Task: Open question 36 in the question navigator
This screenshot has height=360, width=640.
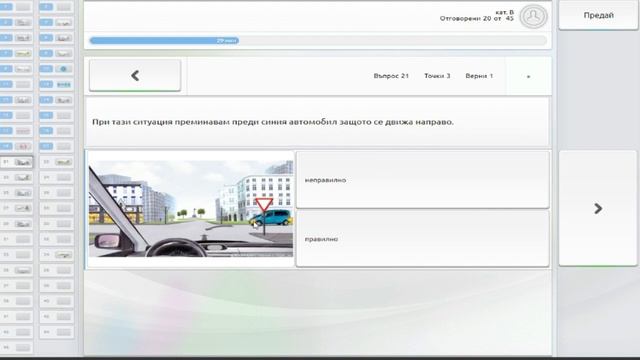Action: click(56, 271)
